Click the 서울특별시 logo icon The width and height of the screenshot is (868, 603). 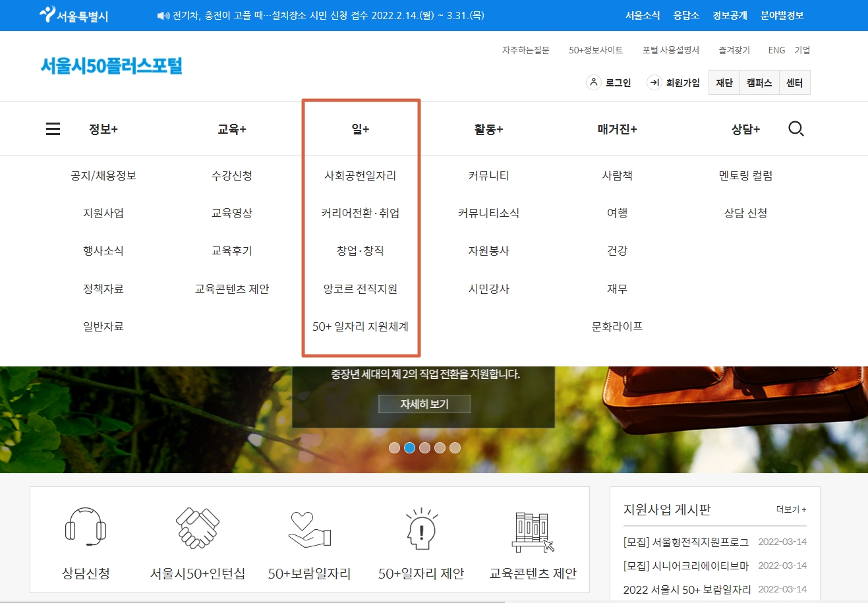48,14
